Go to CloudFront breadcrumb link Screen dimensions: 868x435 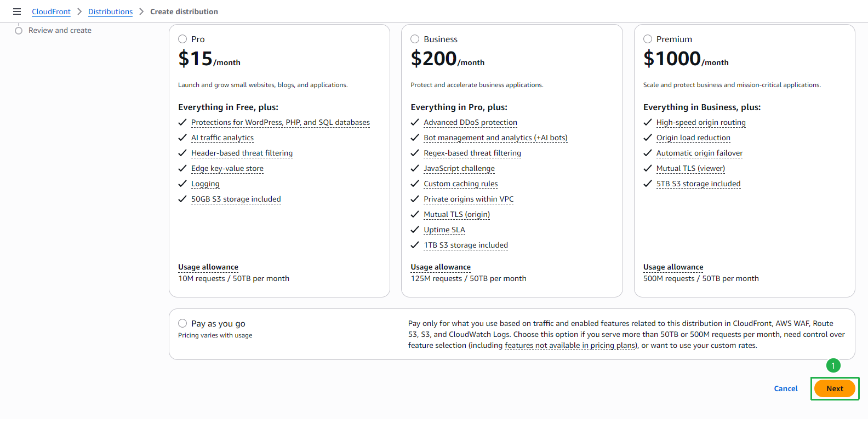point(51,12)
